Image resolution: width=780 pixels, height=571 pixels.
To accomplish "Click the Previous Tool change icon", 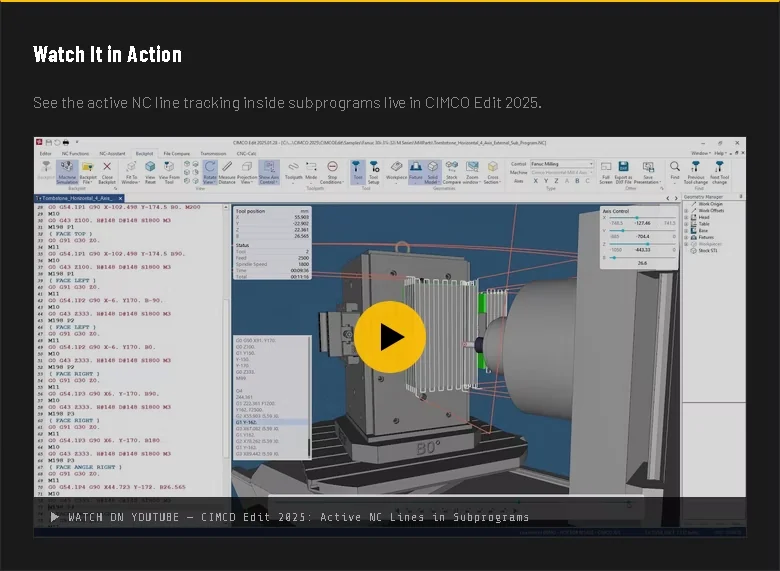I will (x=695, y=172).
